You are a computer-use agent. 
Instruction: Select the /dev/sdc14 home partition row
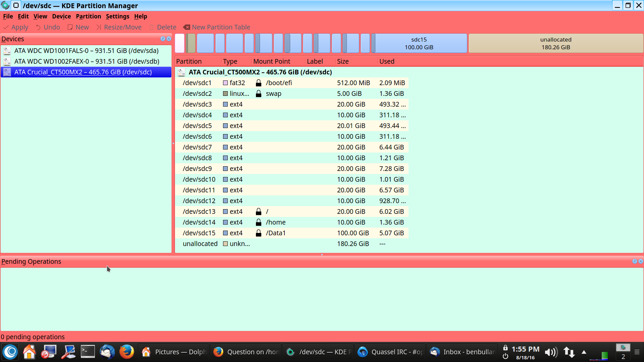coord(292,222)
